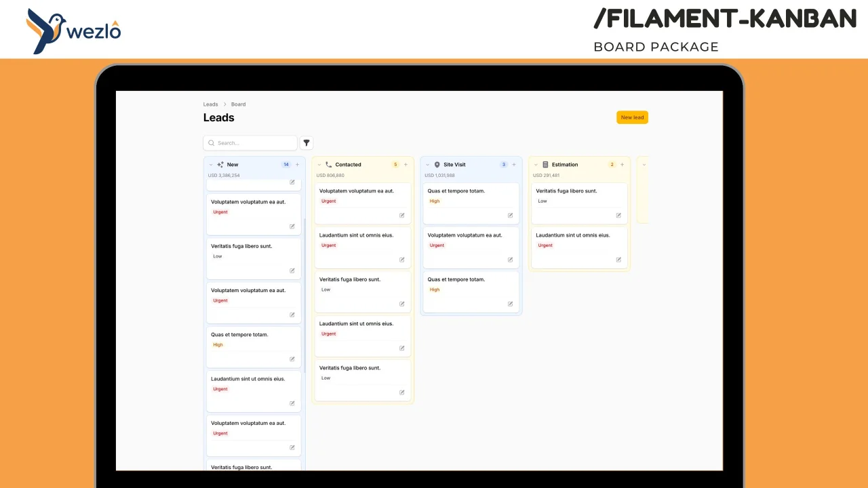The image size is (868, 488).
Task: Open Quas et tempore totam card in New
Action: coord(254,347)
